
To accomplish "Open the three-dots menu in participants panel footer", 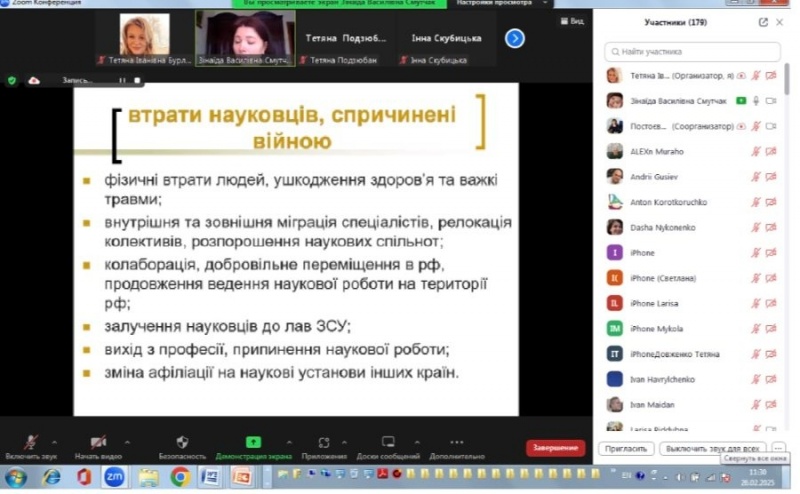I will coord(778,448).
